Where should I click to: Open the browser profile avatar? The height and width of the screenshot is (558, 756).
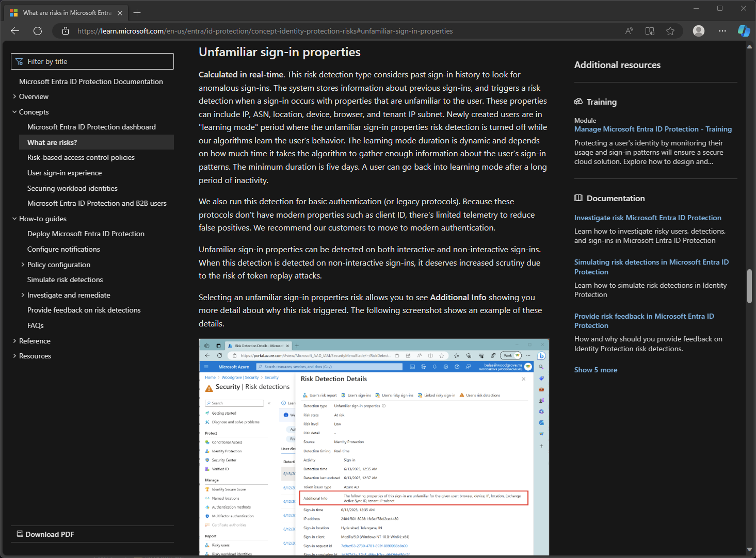pos(698,31)
